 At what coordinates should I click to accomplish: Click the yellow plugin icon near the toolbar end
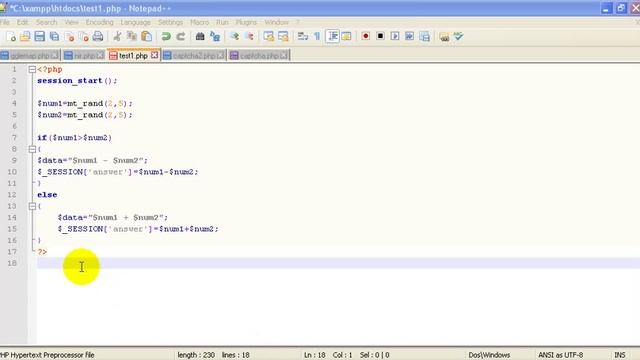[444, 37]
